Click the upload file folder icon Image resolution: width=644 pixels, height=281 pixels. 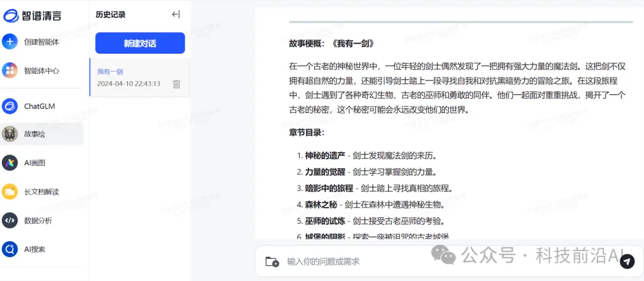point(272,261)
